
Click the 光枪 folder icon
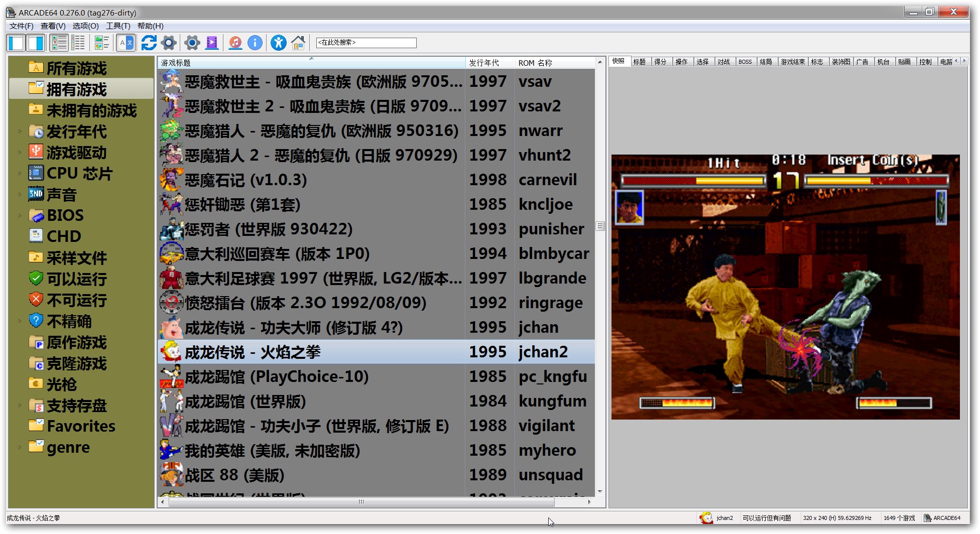(36, 384)
